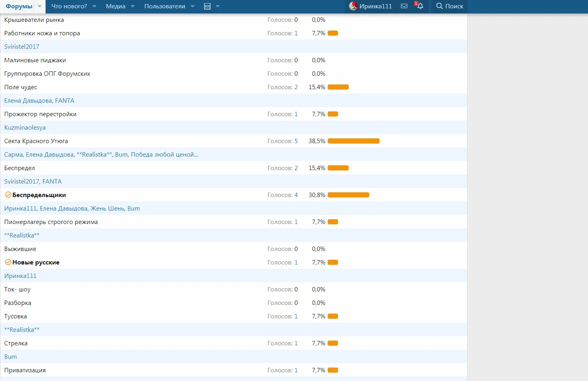Click the 30,8% percentage value

click(317, 195)
